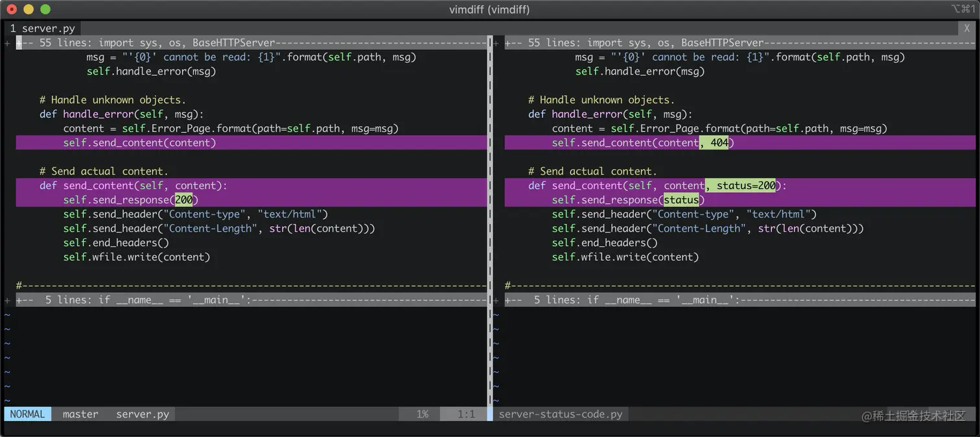Screen dimensions: 980x437
Task: Click the plus fold sign beside right import fold
Action: [x=496, y=43]
